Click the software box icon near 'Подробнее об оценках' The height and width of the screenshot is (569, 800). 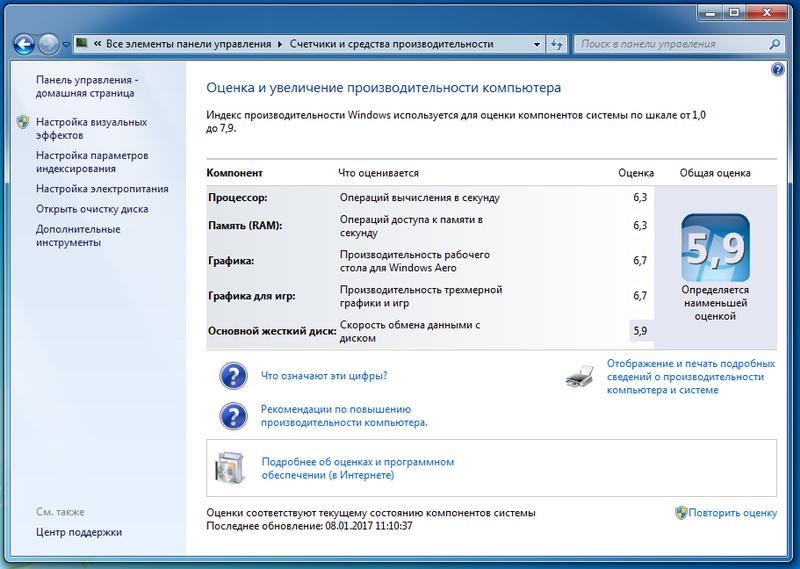(x=231, y=467)
